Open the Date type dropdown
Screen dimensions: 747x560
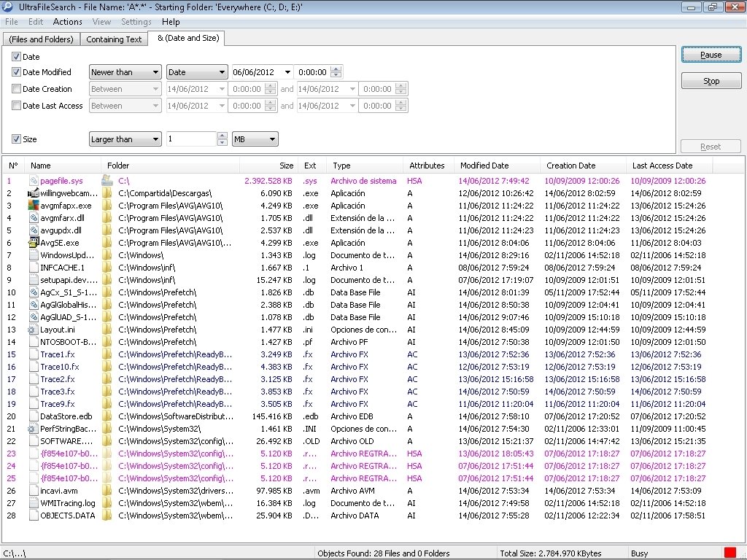pos(197,72)
